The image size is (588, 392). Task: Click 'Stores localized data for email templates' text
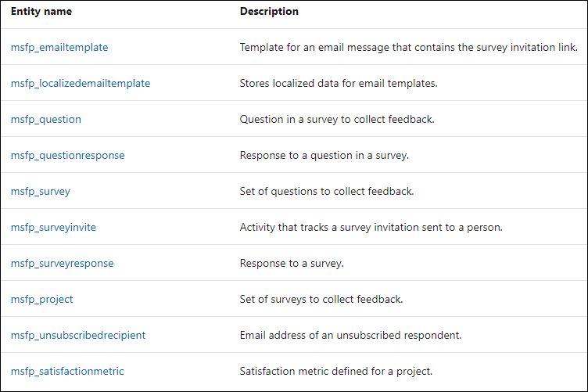[339, 83]
